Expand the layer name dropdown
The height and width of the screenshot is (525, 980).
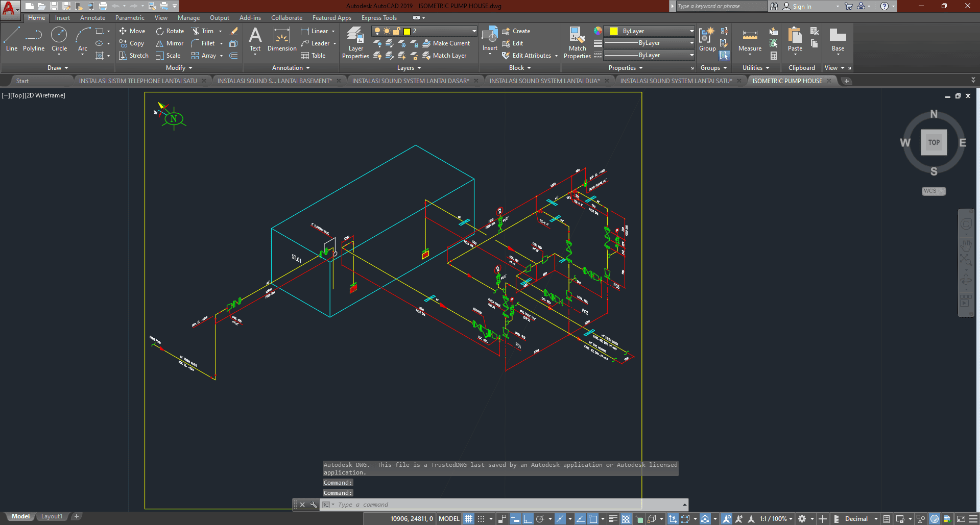pos(473,31)
